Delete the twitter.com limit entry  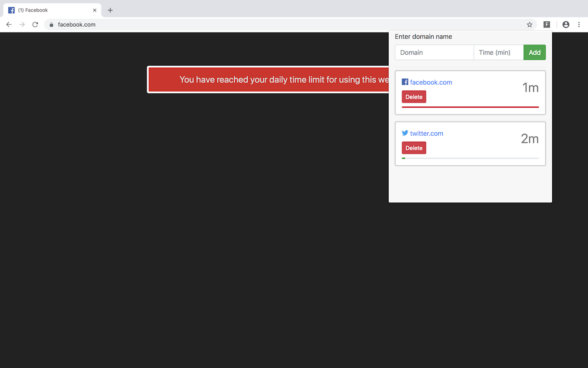(414, 148)
